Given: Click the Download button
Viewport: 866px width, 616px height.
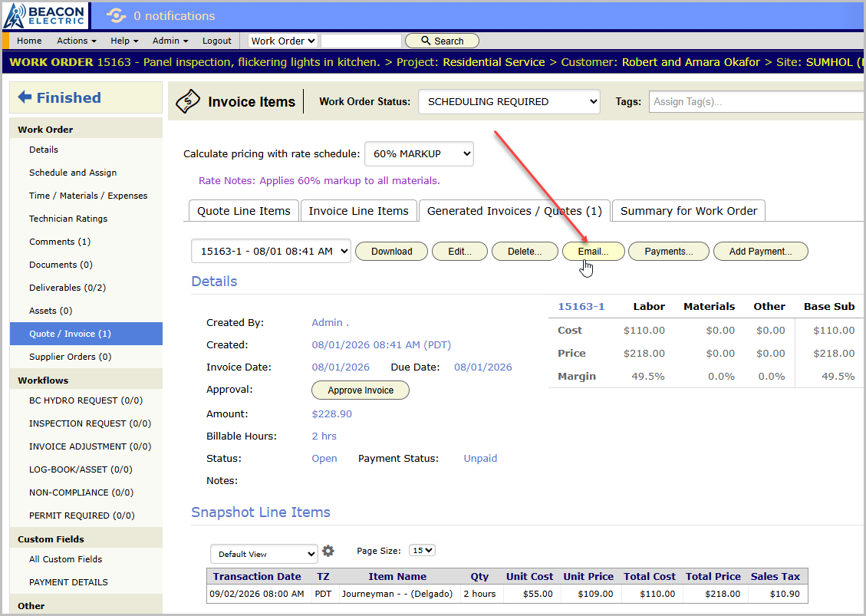Looking at the screenshot, I should click(391, 252).
